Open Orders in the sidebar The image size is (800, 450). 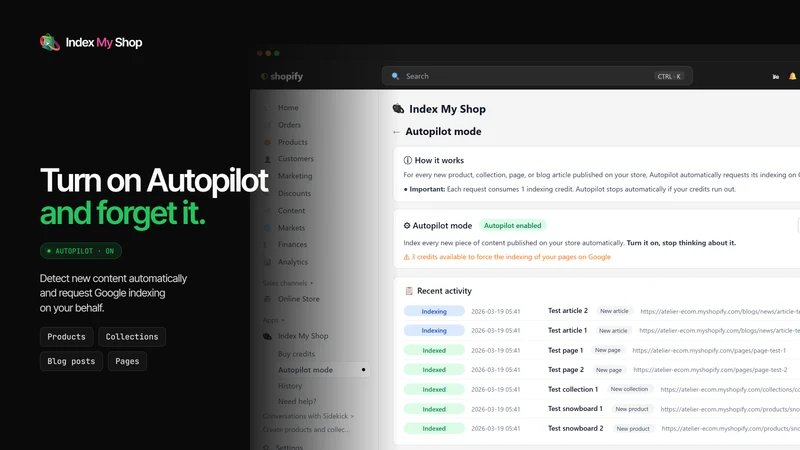(x=289, y=125)
